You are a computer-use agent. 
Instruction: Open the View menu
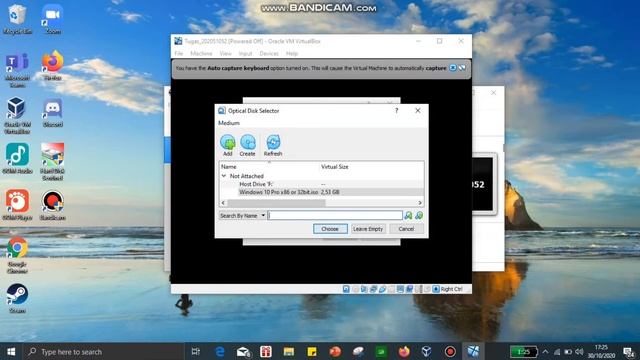(x=225, y=53)
